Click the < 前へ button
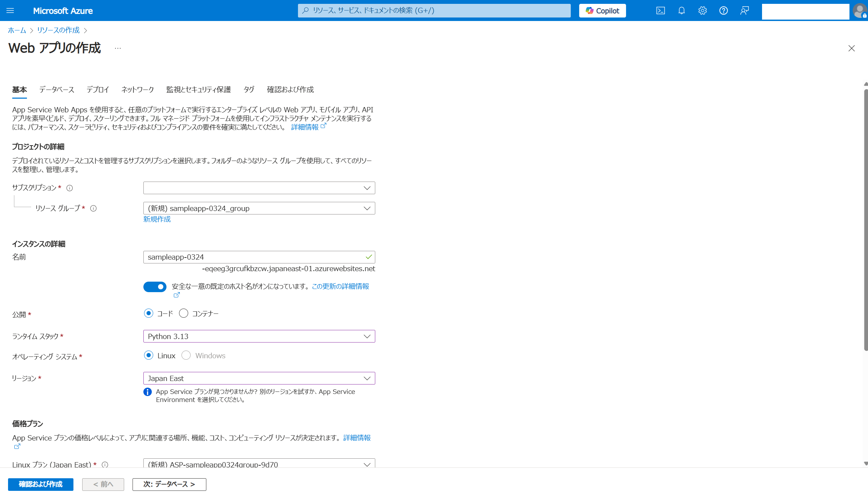The height and width of the screenshot is (494, 868). coord(103,484)
